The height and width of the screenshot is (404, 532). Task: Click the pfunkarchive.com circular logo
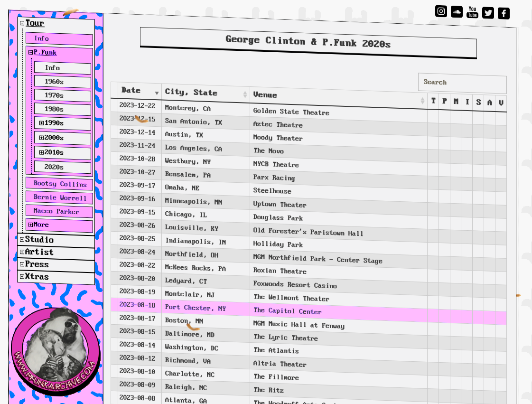click(56, 351)
